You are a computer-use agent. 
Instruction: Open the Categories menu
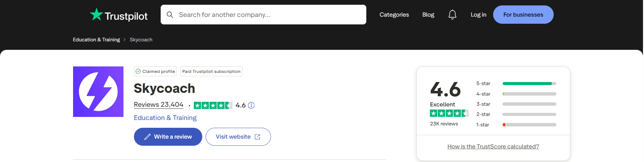394,15
